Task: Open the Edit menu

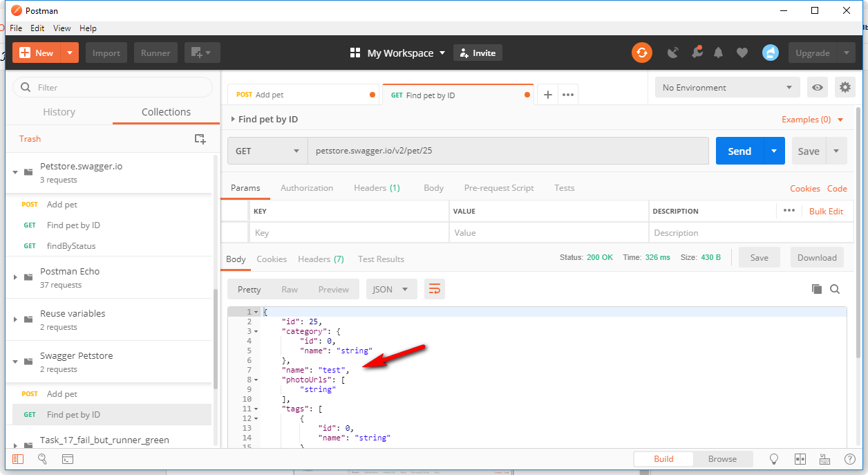Action: 37,28
